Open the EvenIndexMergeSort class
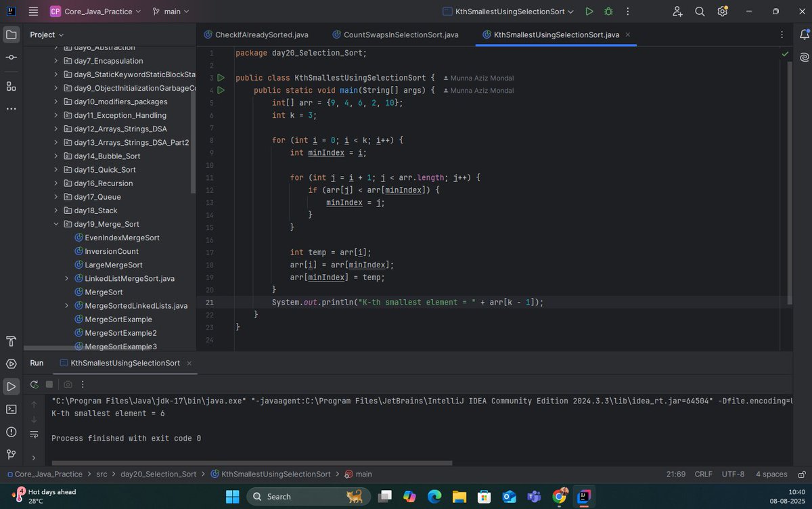The height and width of the screenshot is (509, 812). click(122, 238)
